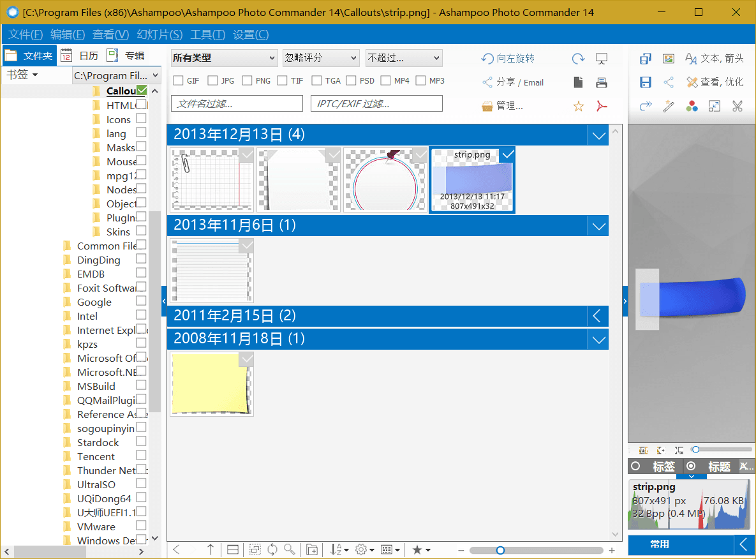Click the 文本, 箭头 button

coord(715,58)
